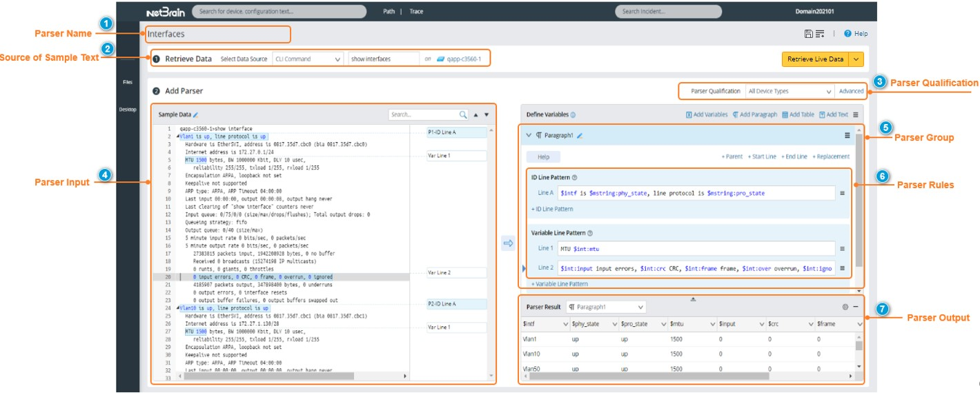Click the Retrieve Live Data button

point(815,59)
